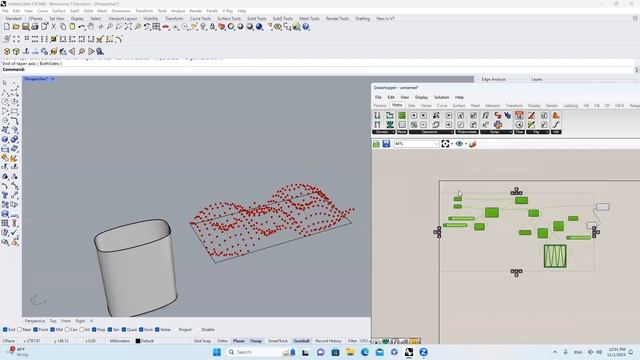
Task: Toggle SmartTrack in status bar
Action: click(278, 341)
